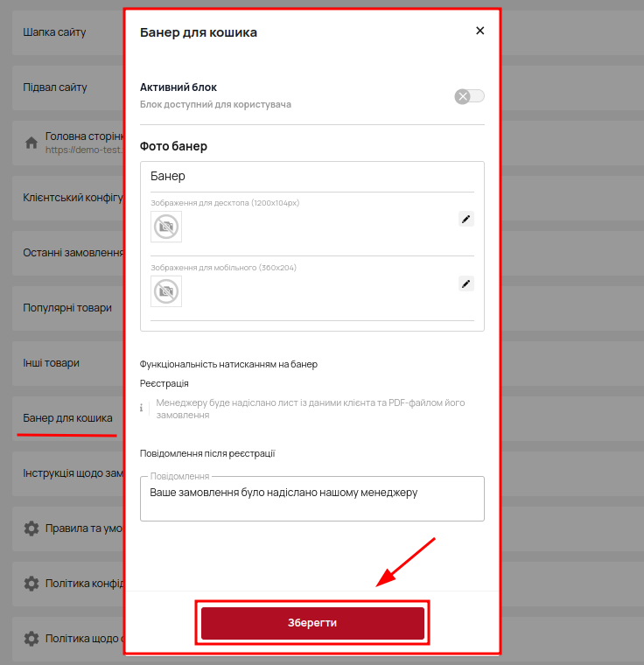Click gear icon beside last Політика щодо item
644x665 pixels.
[x=31, y=639]
